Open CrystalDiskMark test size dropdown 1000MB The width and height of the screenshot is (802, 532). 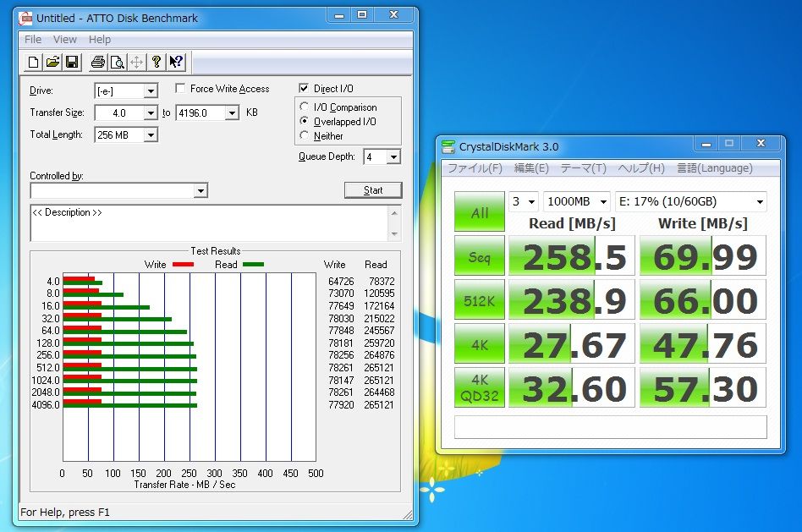[578, 201]
